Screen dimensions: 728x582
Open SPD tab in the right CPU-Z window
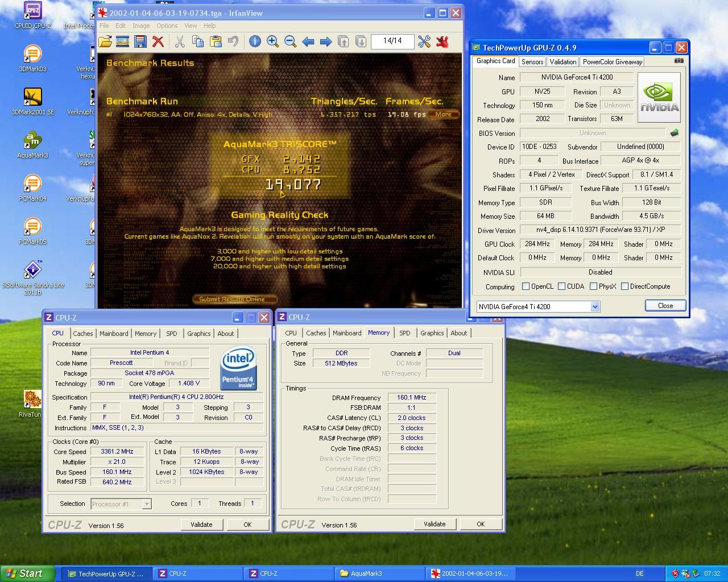(x=405, y=333)
